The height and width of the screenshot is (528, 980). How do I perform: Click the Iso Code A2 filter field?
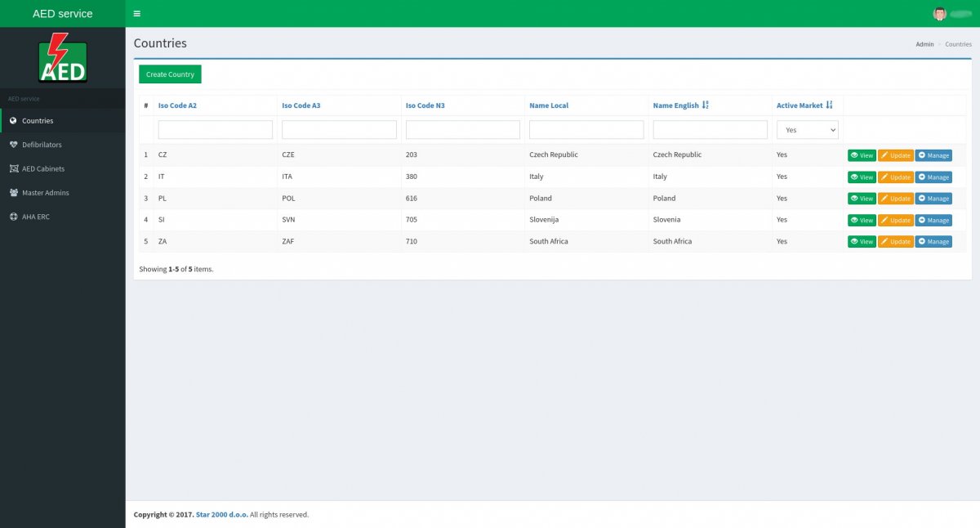pyautogui.click(x=215, y=130)
